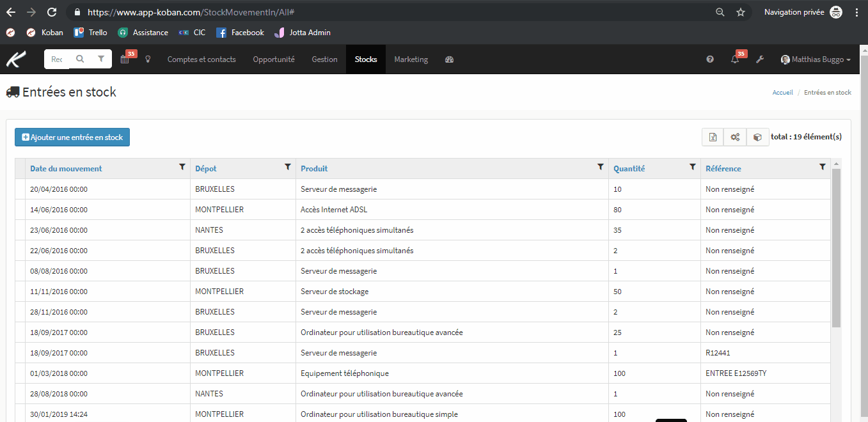Export the list with the Excel icon
This screenshot has height=422, width=868.
(x=713, y=137)
